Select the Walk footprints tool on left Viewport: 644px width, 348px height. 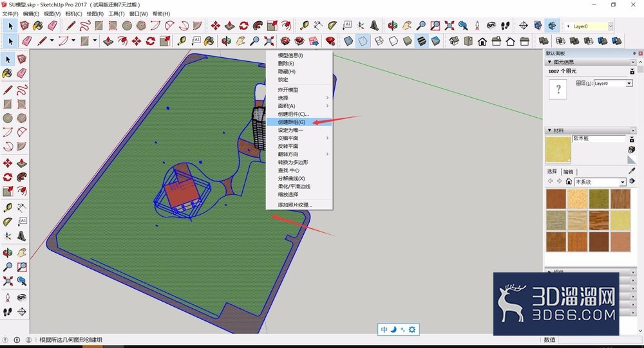coord(7,312)
